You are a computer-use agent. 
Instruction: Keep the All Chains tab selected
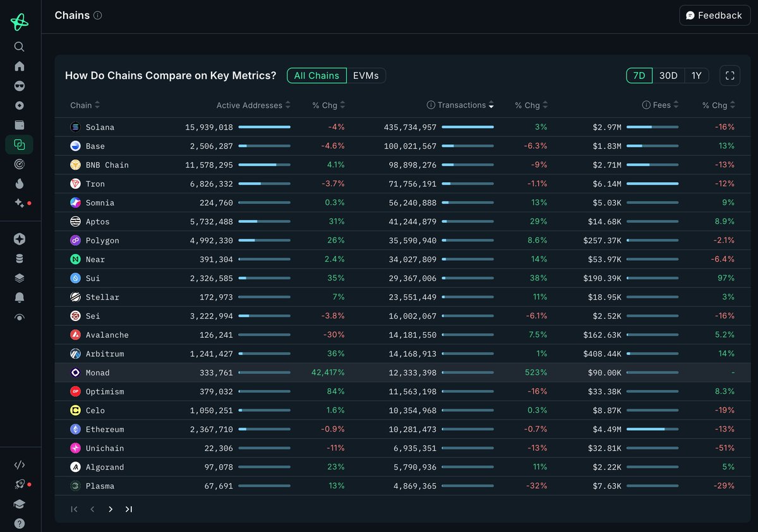pyautogui.click(x=316, y=75)
